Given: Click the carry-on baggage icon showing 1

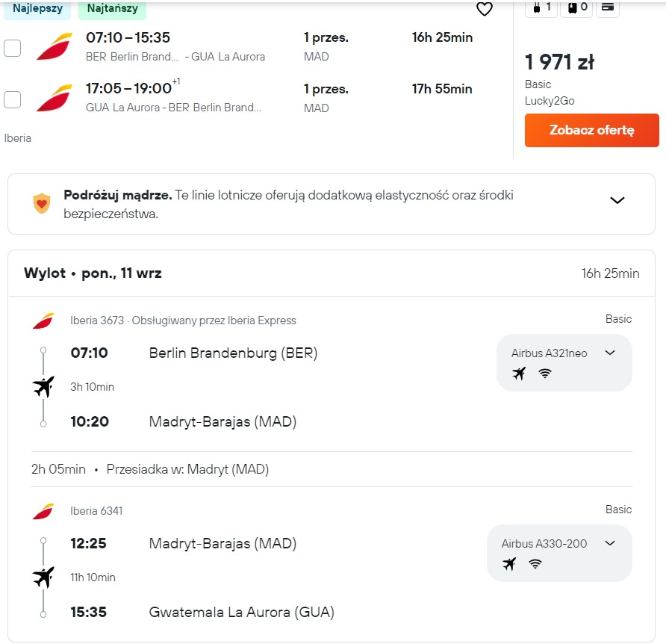Looking at the screenshot, I should pos(541,7).
